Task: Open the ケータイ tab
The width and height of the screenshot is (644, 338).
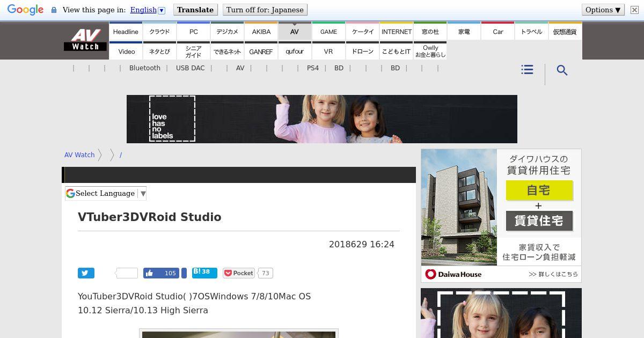Action: coord(363,31)
